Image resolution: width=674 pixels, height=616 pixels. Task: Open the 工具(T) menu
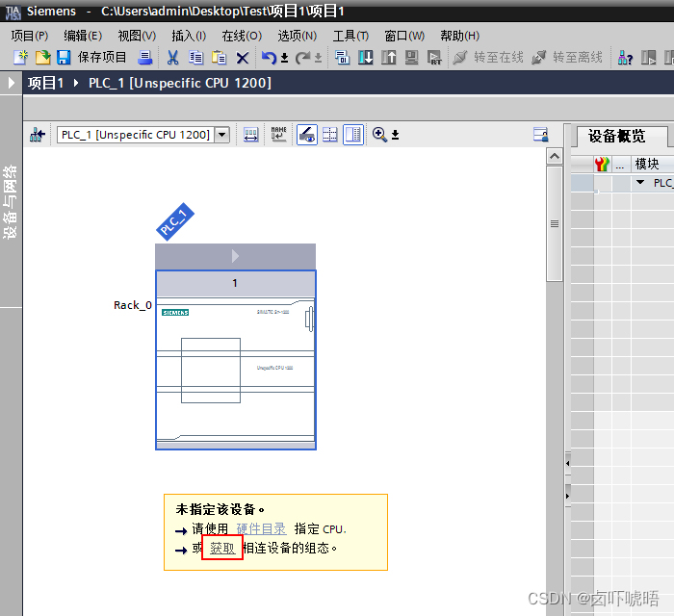pos(350,36)
